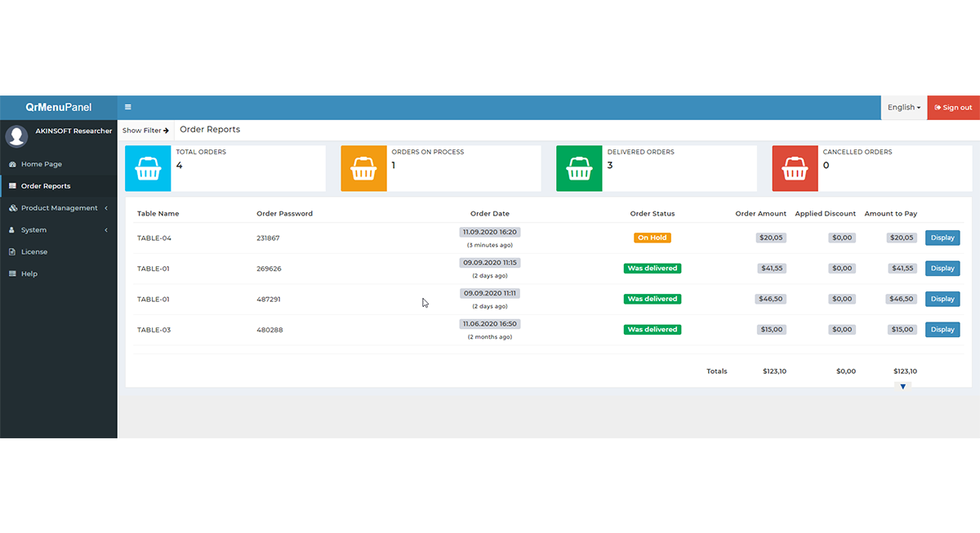Click the $20,05 order amount for TABLE-04
The width and height of the screenshot is (980, 533).
tap(771, 238)
